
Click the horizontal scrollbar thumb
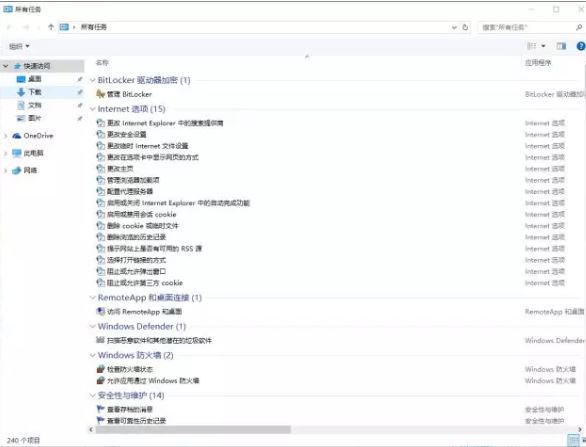193,429
